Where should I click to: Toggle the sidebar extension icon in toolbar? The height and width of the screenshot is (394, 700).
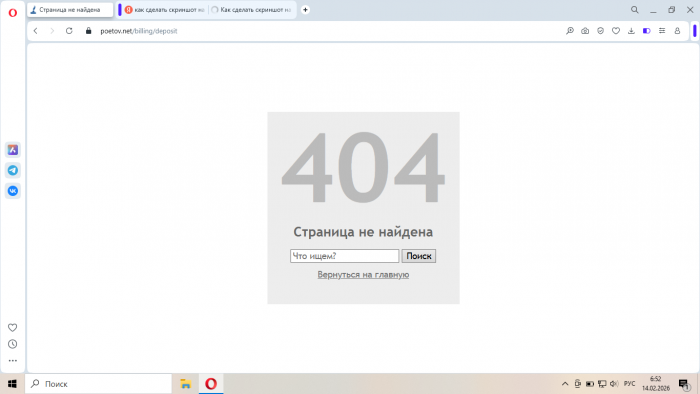[646, 31]
